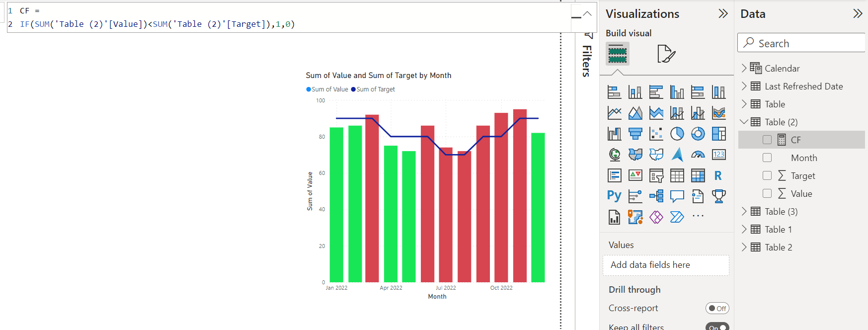Select the Azure map visual
This screenshot has width=868, height=330.
click(677, 155)
